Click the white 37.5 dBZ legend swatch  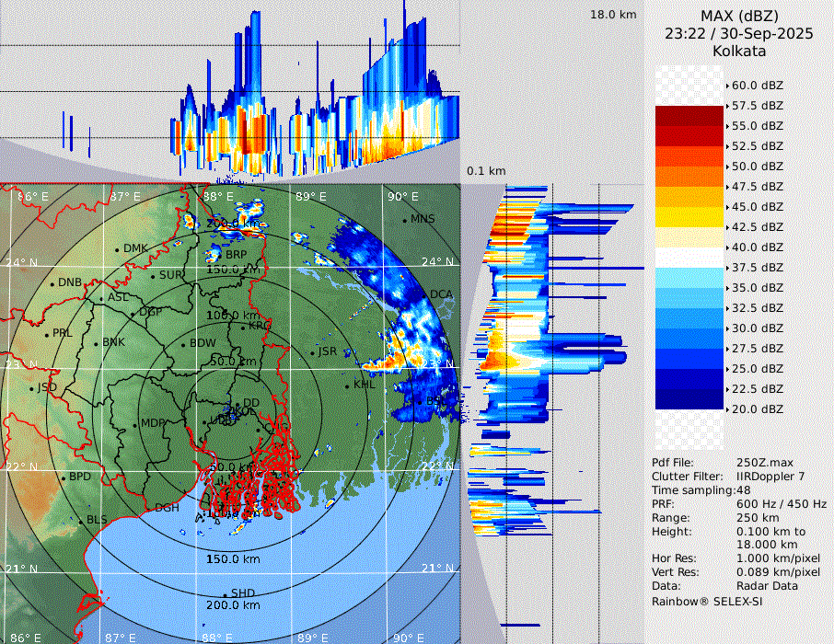point(689,258)
